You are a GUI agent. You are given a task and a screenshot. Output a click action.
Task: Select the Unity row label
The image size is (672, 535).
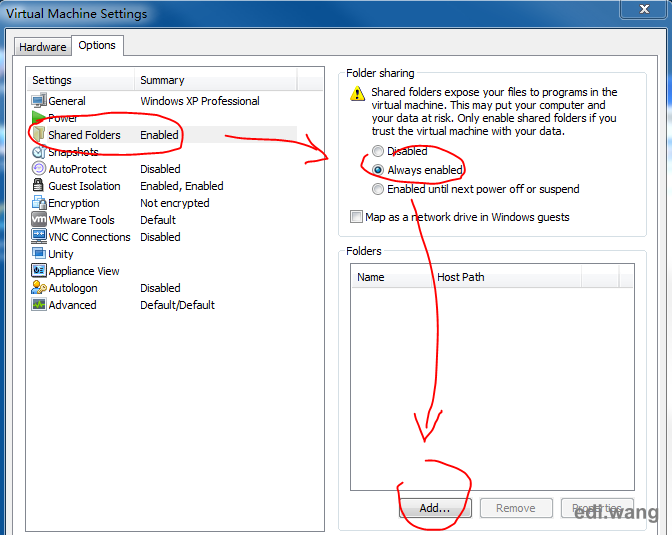[61, 254]
